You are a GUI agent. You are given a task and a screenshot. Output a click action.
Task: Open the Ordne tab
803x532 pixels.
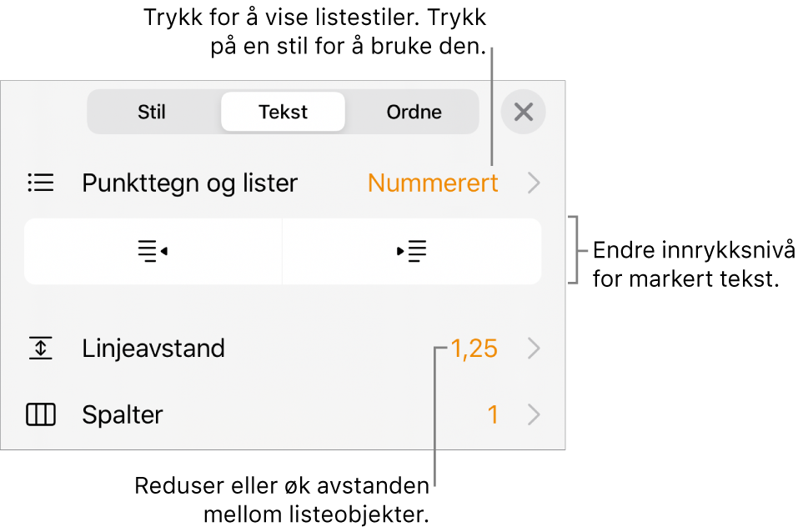coord(414,112)
